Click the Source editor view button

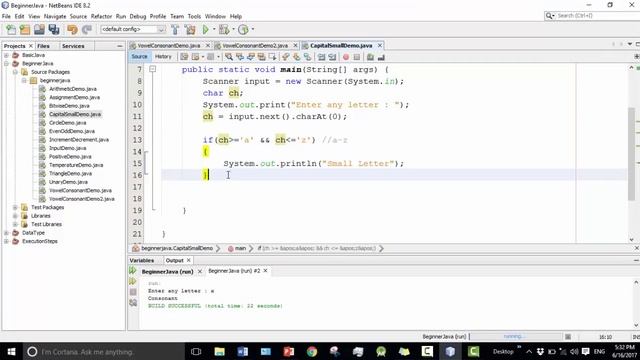(139, 57)
